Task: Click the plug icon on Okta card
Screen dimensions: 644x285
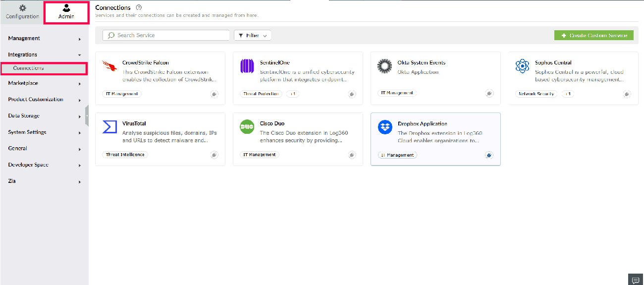Action: click(x=489, y=94)
